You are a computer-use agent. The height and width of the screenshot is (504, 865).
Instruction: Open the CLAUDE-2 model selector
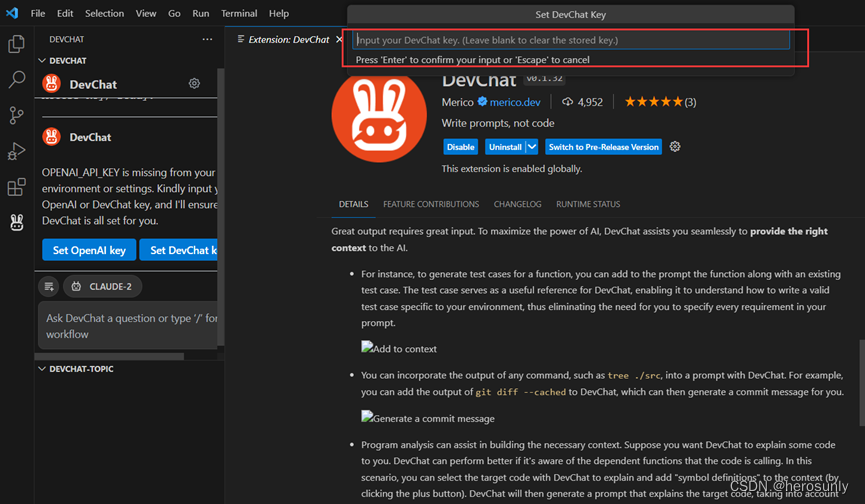click(x=103, y=286)
